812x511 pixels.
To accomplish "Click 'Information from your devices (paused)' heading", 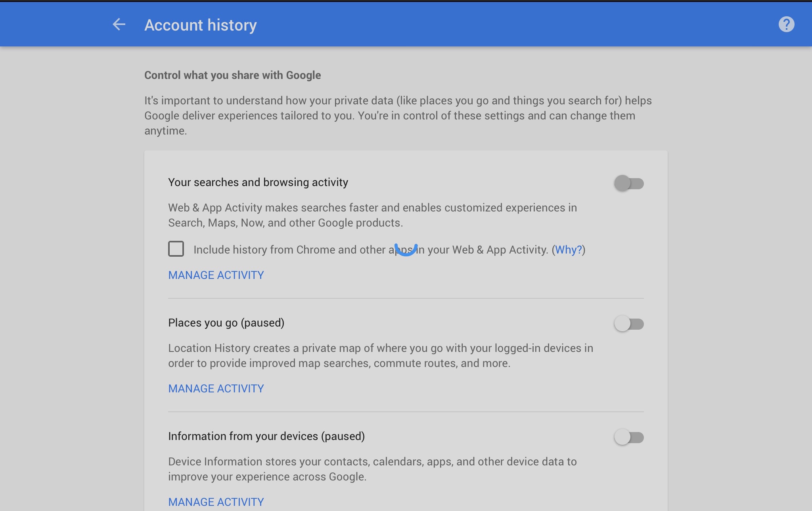I will click(266, 436).
